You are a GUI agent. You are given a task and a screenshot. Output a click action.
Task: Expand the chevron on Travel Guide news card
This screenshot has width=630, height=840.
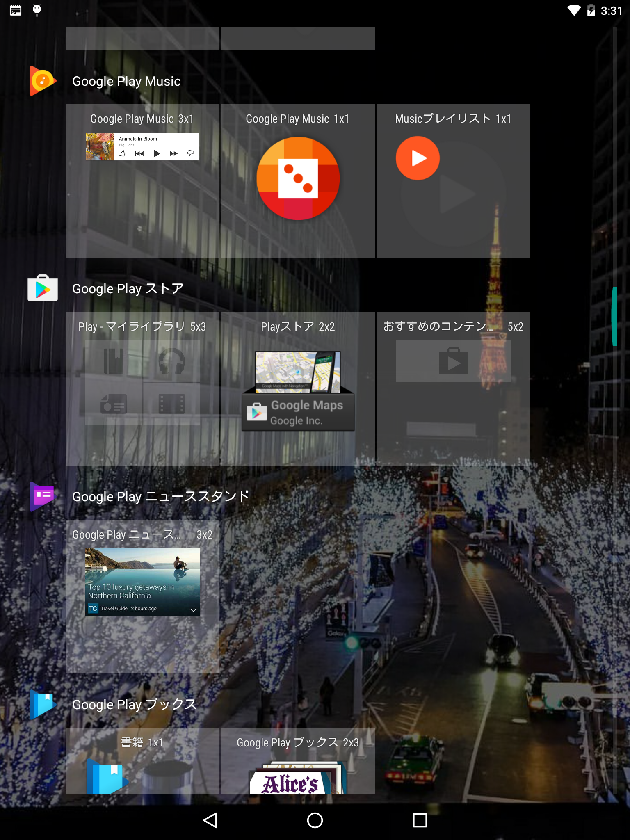tap(193, 610)
